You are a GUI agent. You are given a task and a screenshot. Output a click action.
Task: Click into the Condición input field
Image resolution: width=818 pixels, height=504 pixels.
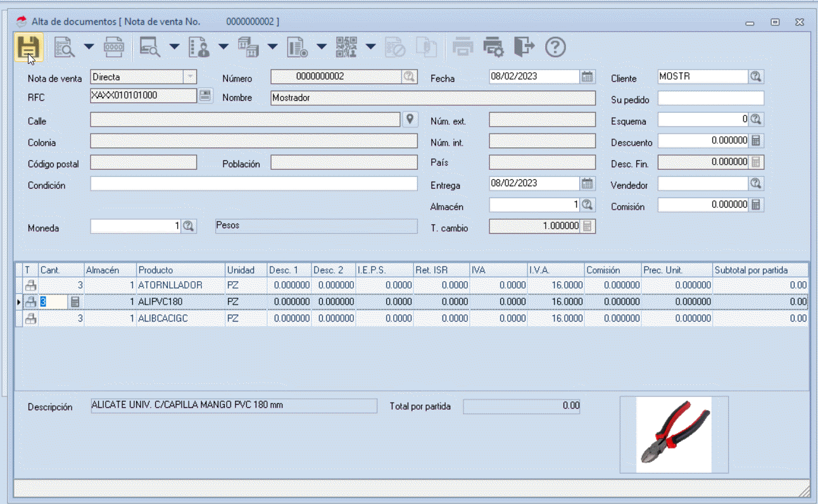tap(254, 184)
